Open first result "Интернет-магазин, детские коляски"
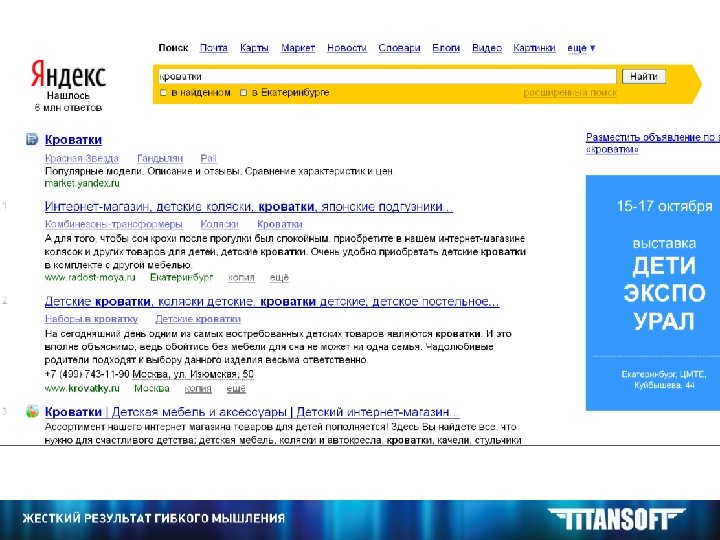Screen dimensions: 720x540 point(249,207)
